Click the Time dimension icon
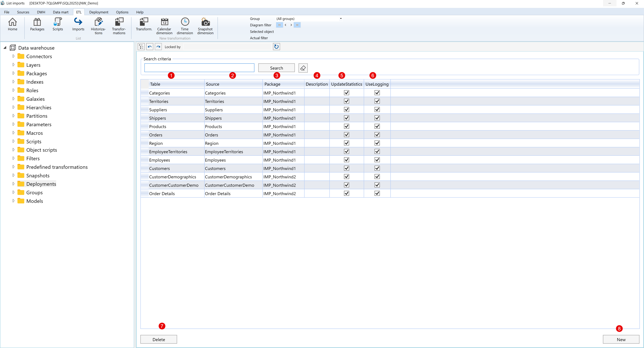Image resolution: width=644 pixels, height=348 pixels. coord(185,26)
